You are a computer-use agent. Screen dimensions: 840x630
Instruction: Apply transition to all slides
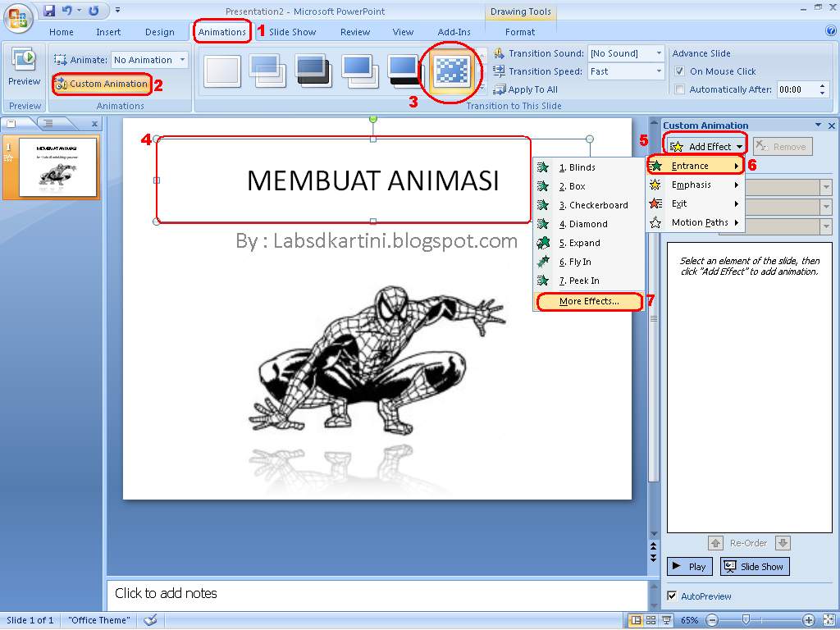click(x=526, y=89)
